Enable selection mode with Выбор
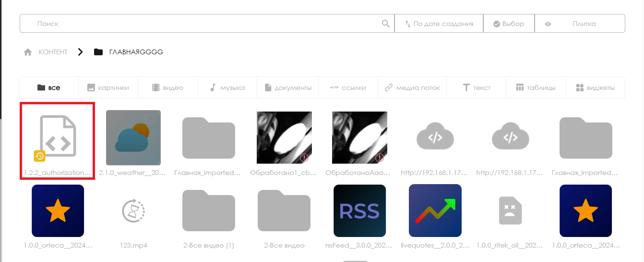The height and width of the screenshot is (262, 644). coord(509,24)
